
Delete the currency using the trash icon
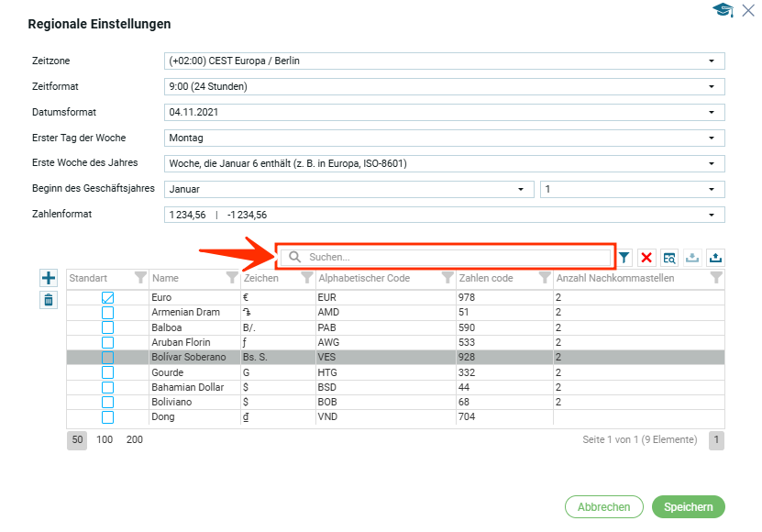point(49,300)
